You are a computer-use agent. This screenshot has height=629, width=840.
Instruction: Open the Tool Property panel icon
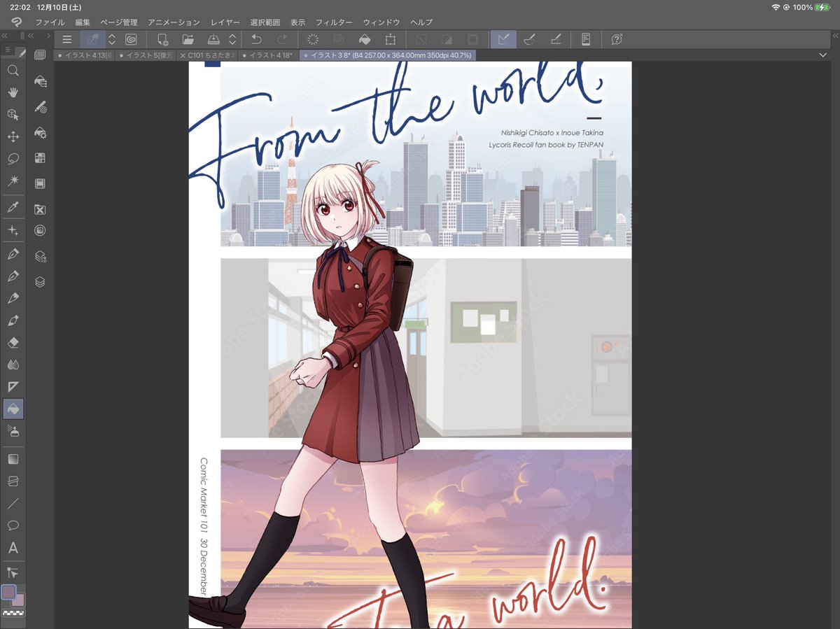point(40,133)
